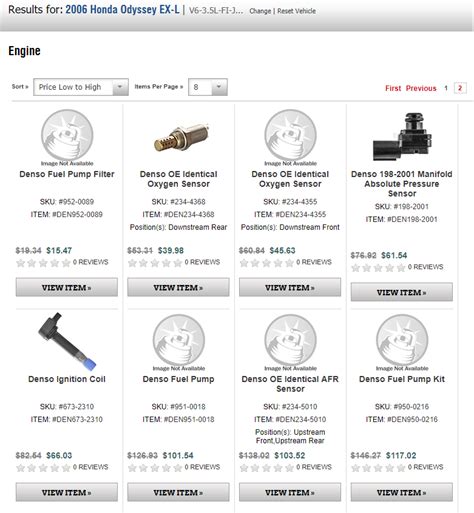Click the Denso 198-2001 Manifold Absolute Pressure Sensor title
474x513 pixels.
pos(402,184)
